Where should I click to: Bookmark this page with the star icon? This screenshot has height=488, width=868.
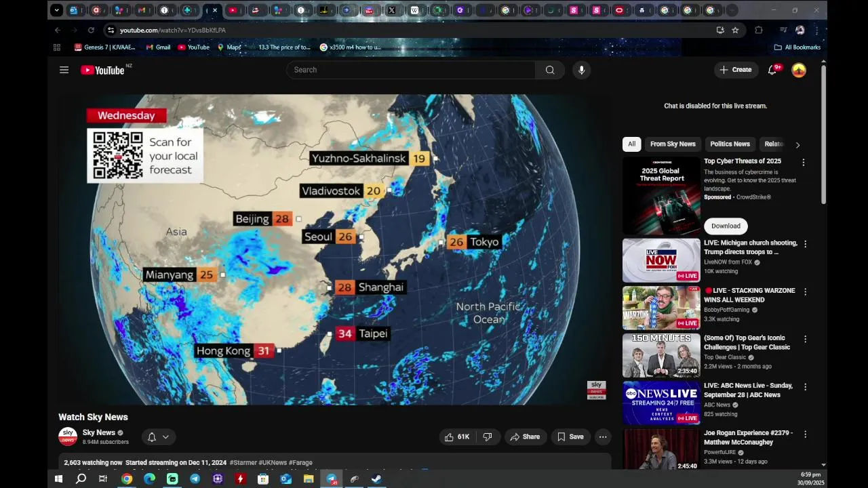click(x=735, y=30)
